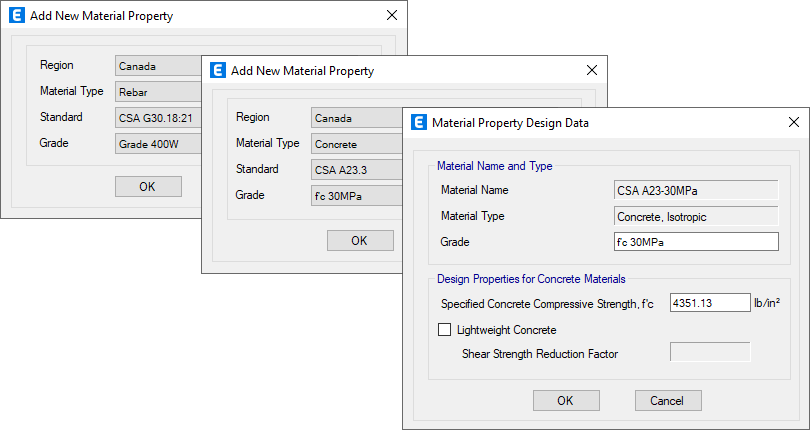The height and width of the screenshot is (430, 810).
Task: Click OK in the Rebar material dialog
Action: point(148,187)
